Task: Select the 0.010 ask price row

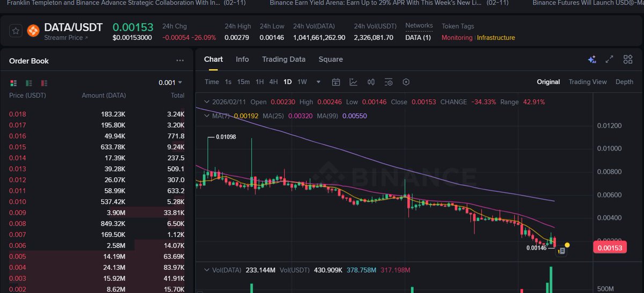Action: (x=97, y=202)
